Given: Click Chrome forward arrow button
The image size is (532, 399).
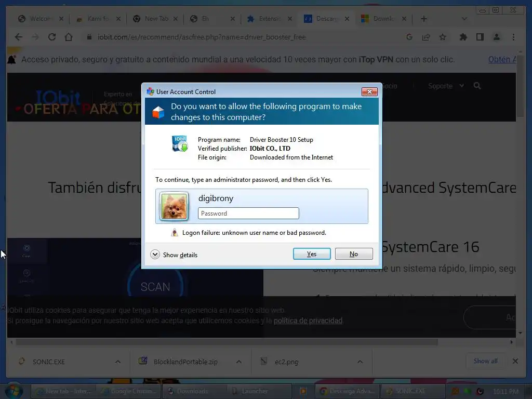Looking at the screenshot, I should click(x=35, y=37).
